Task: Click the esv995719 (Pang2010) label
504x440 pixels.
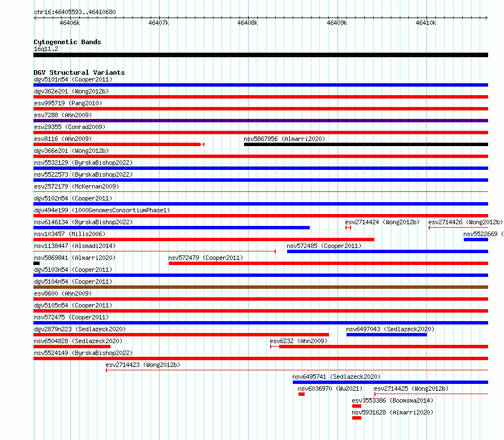Action: 68,103
